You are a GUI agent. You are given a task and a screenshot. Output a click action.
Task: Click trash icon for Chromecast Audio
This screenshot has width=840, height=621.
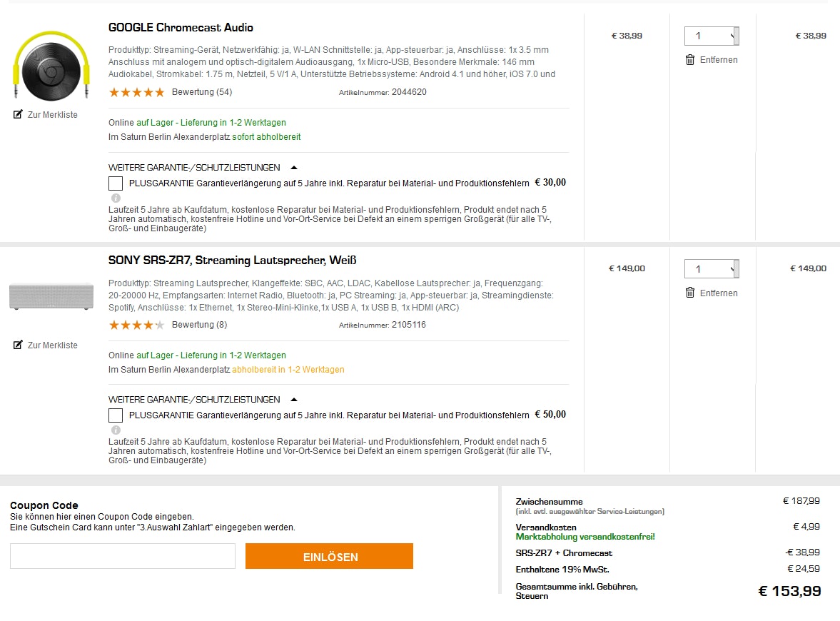(x=690, y=60)
